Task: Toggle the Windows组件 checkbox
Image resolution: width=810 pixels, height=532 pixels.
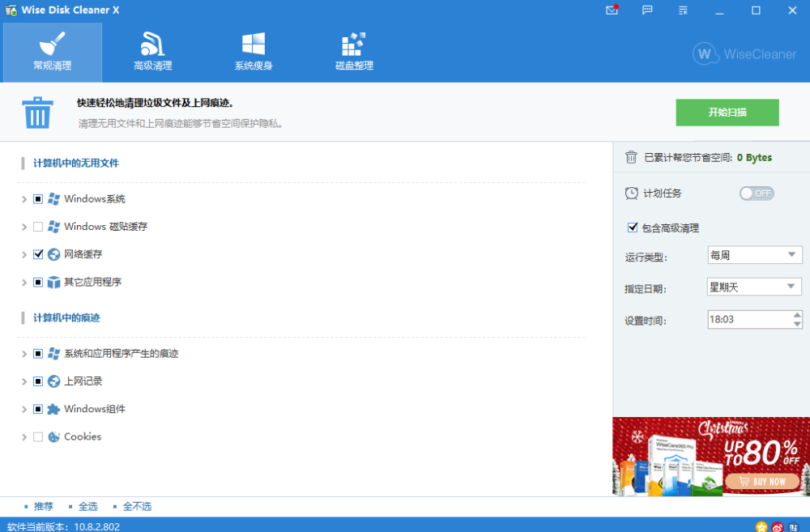Action: 38,409
